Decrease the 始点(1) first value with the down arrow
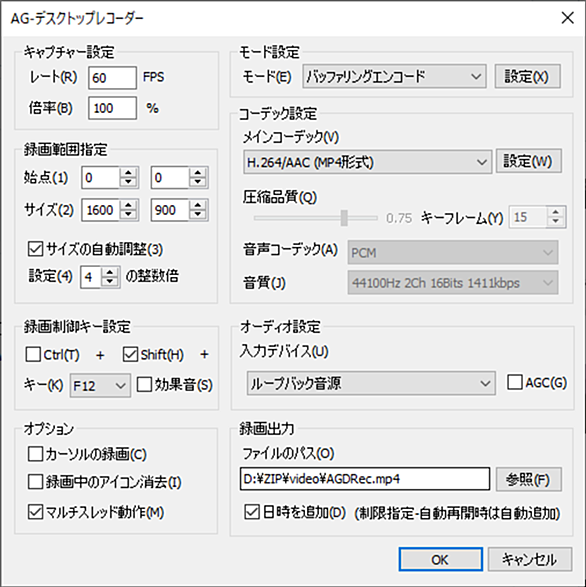586x587 pixels. [128, 182]
